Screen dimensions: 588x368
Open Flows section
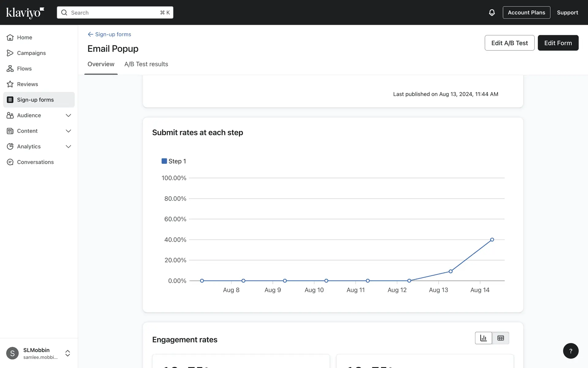(24, 69)
